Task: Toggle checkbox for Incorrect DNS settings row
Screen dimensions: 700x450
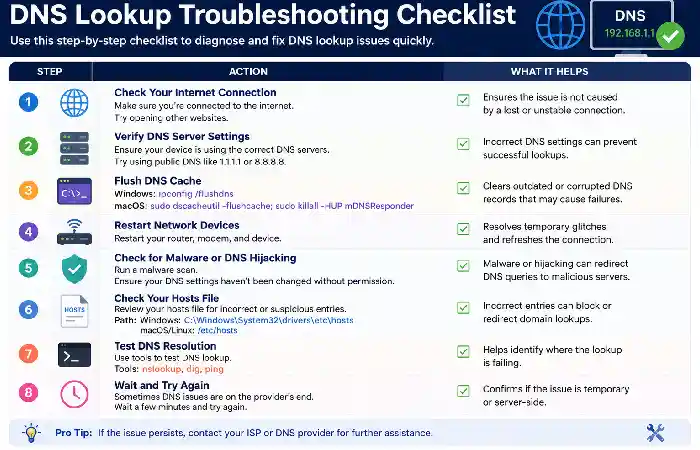Action: (463, 144)
